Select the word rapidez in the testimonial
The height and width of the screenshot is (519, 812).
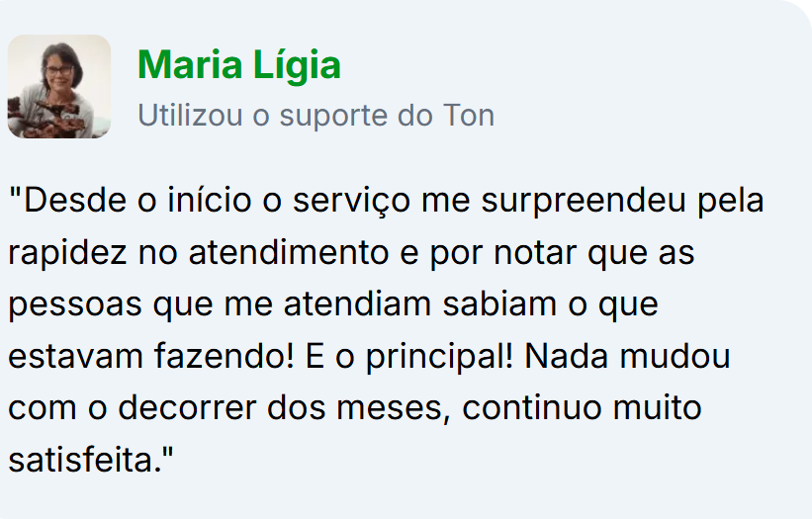pyautogui.click(x=67, y=252)
